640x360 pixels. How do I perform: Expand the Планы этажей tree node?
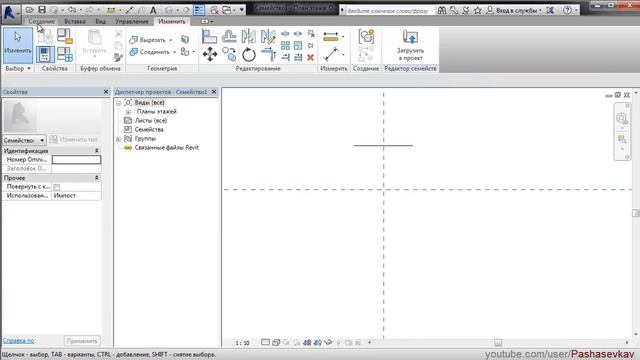point(128,112)
